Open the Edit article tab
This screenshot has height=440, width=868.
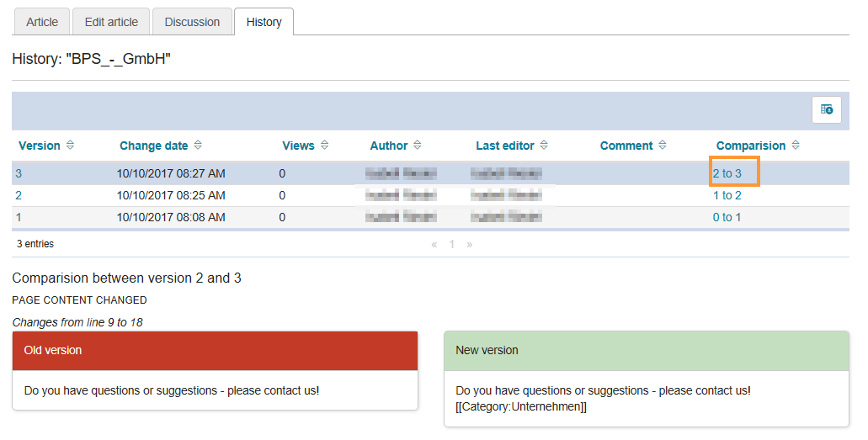(111, 22)
